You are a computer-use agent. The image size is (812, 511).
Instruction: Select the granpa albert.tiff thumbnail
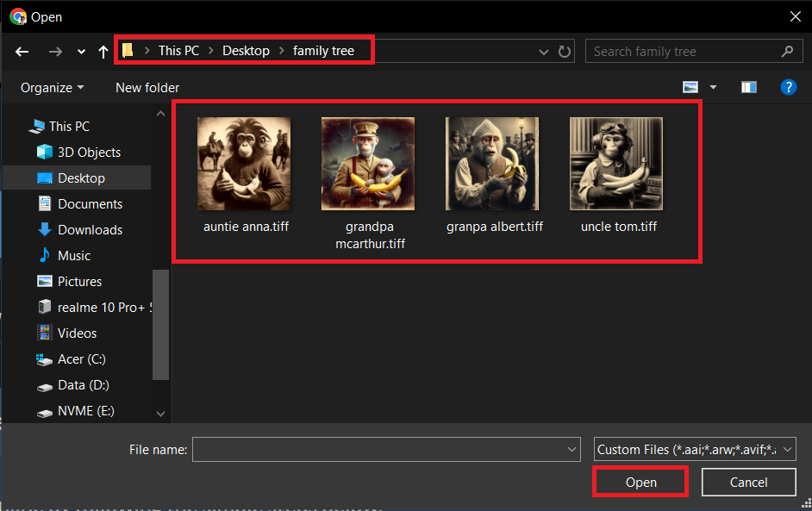tap(494, 164)
